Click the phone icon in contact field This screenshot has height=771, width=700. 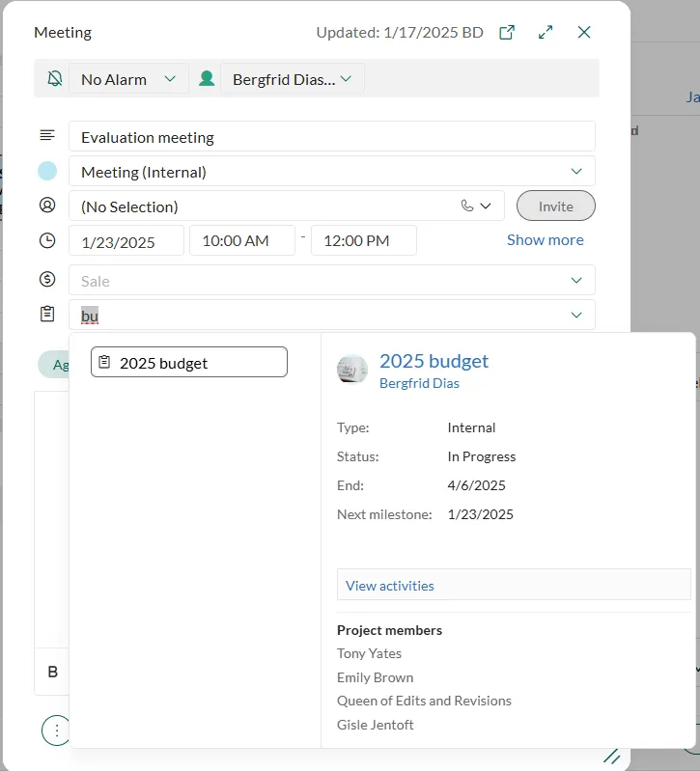[468, 206]
